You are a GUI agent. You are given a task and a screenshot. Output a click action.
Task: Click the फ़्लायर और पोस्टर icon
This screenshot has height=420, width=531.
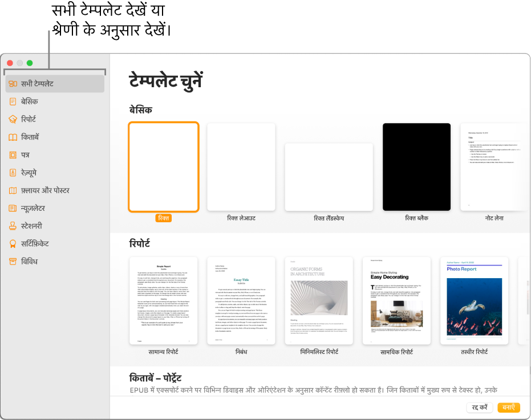tap(13, 190)
